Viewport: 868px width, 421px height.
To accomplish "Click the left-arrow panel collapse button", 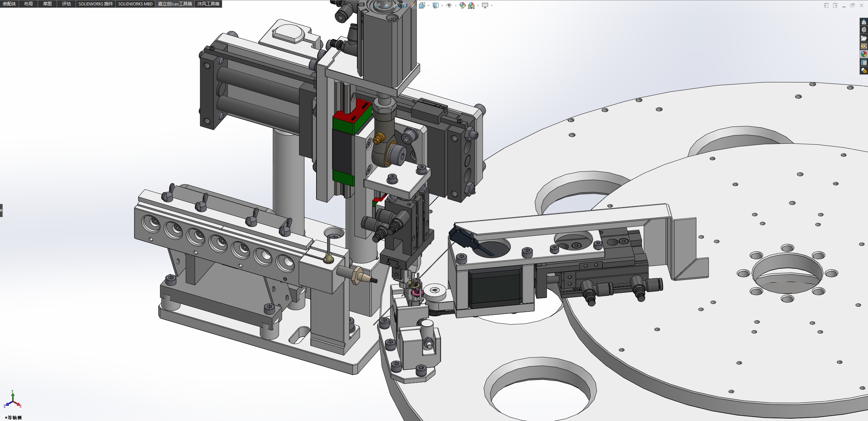I will 826,5.
